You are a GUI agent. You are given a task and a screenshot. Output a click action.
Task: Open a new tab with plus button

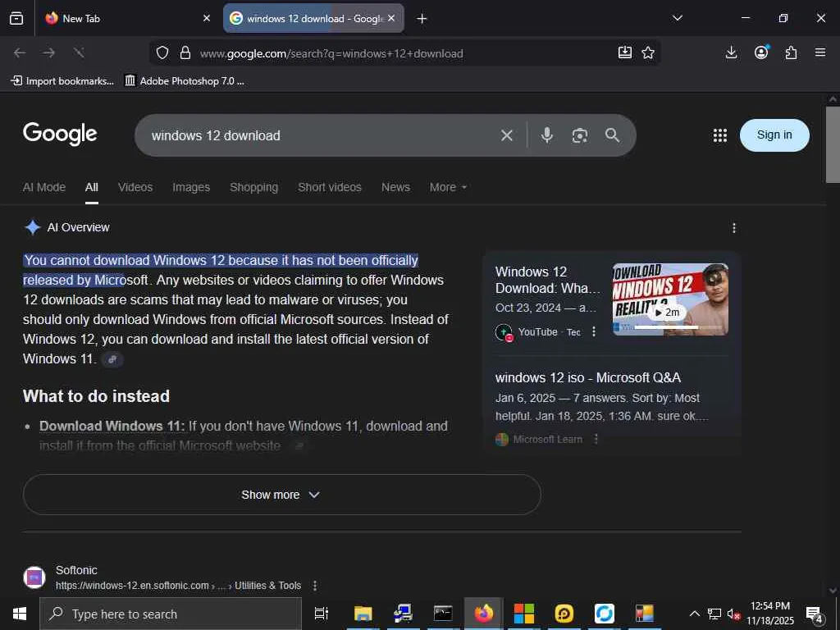coord(422,19)
